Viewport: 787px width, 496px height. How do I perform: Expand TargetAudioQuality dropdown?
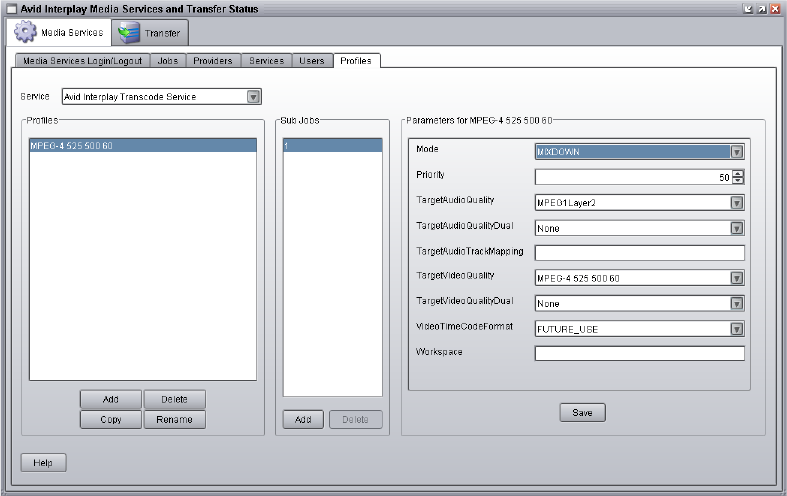pyautogui.click(x=736, y=203)
